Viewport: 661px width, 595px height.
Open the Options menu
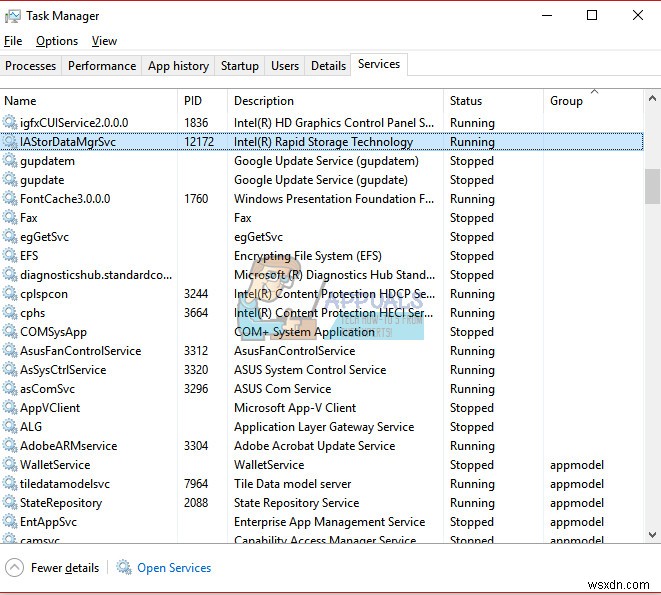pyautogui.click(x=57, y=41)
